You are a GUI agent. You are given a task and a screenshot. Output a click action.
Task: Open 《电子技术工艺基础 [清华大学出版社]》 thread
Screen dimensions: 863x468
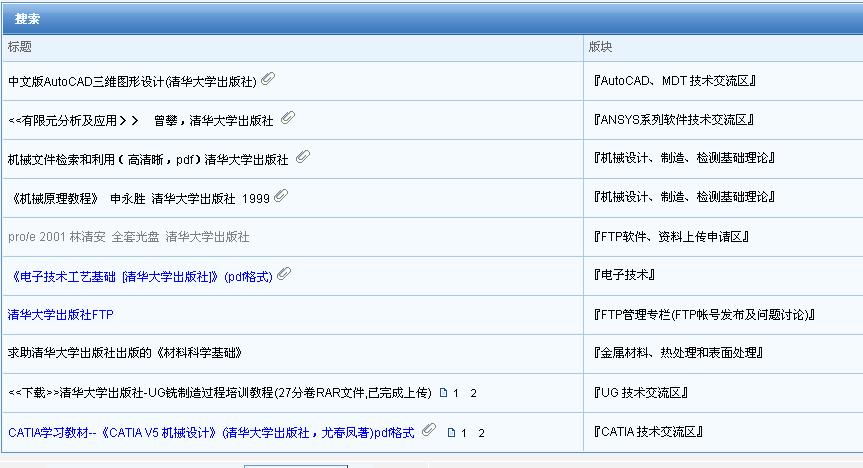click(x=142, y=276)
